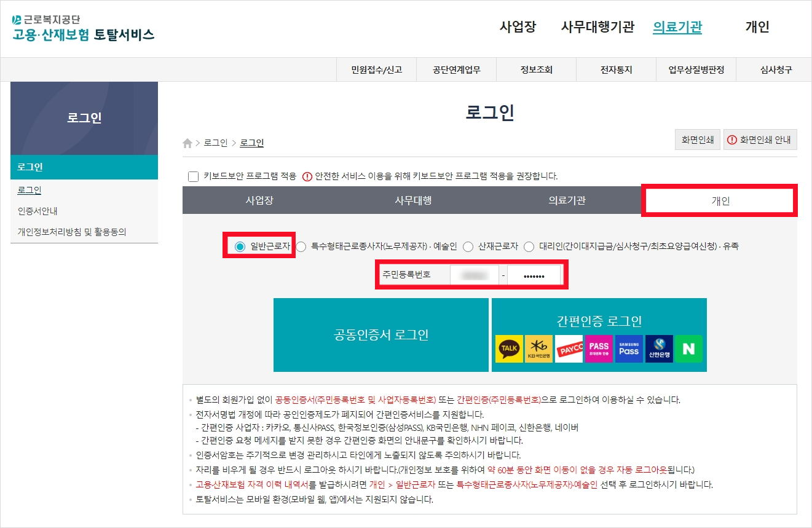812x528 pixels.
Task: Click the 화면인쇄 button
Action: [697, 140]
